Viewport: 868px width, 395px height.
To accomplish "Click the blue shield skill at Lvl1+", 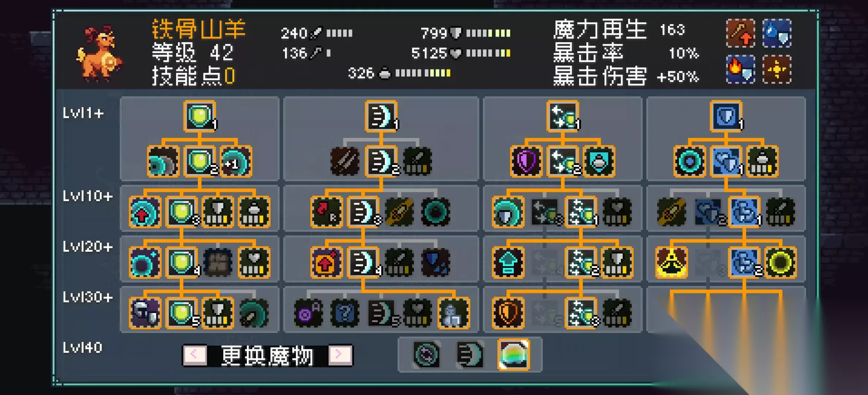I will click(x=726, y=116).
